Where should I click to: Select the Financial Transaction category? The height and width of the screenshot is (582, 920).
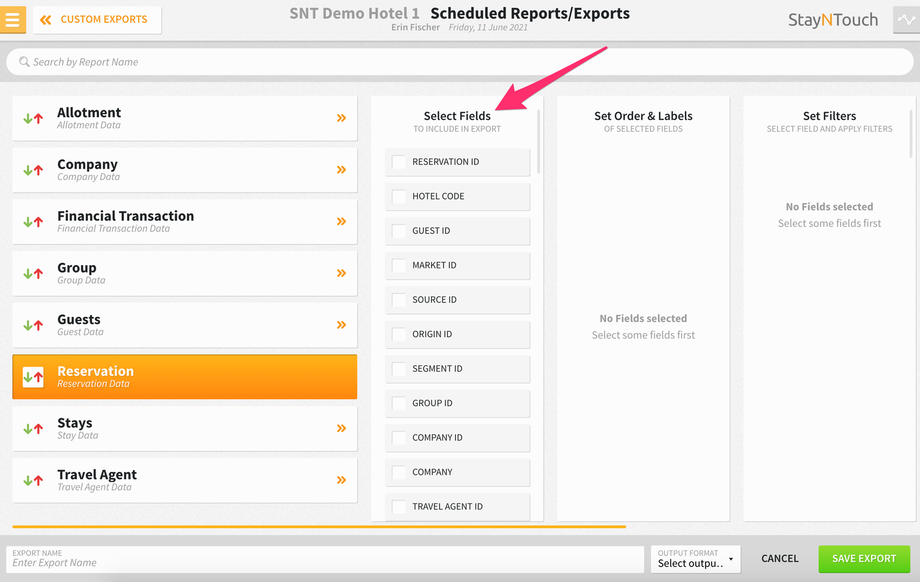[x=185, y=221]
